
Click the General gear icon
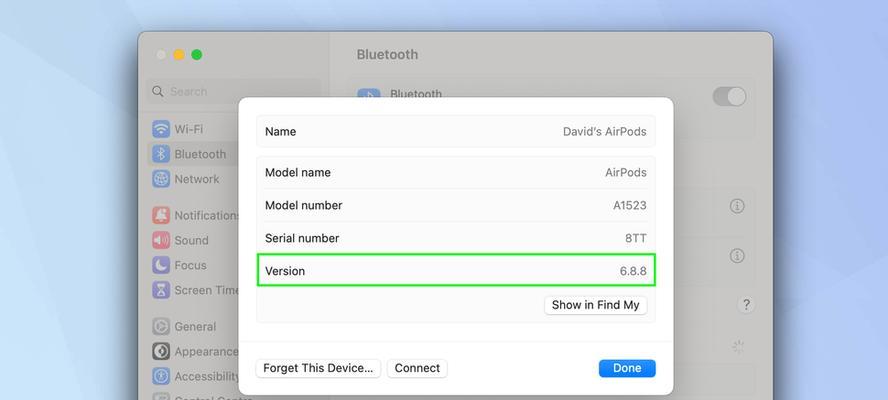click(x=161, y=326)
